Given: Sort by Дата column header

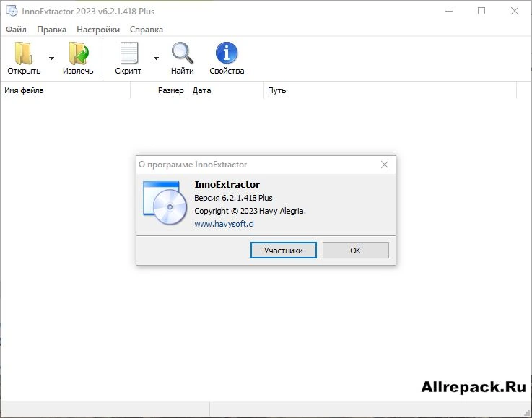Looking at the screenshot, I should point(226,90).
